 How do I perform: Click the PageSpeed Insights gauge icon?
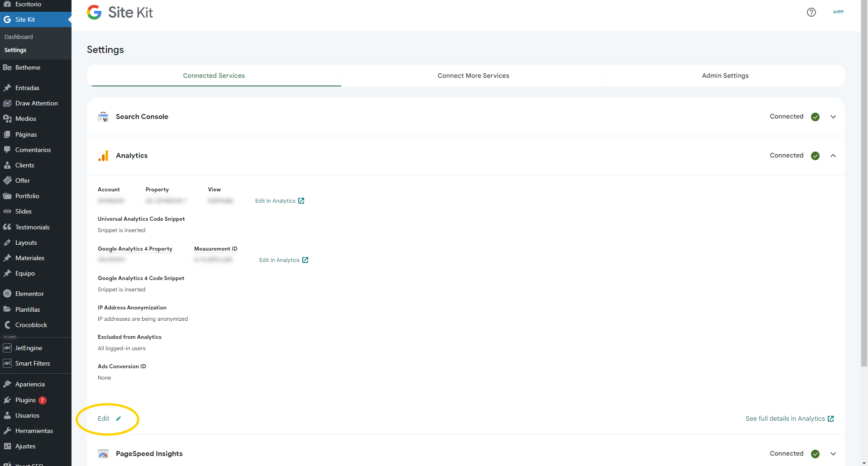103,454
